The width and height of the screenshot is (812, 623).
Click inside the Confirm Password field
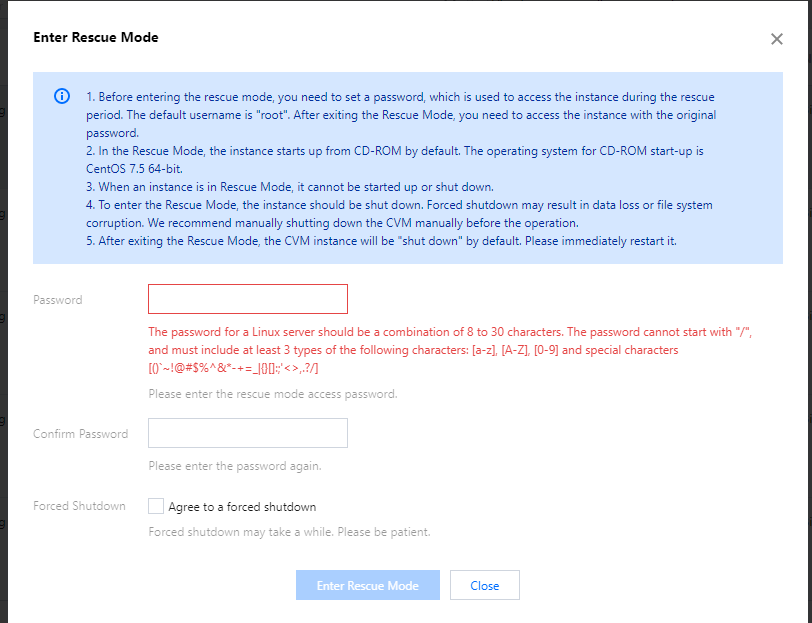click(247, 432)
